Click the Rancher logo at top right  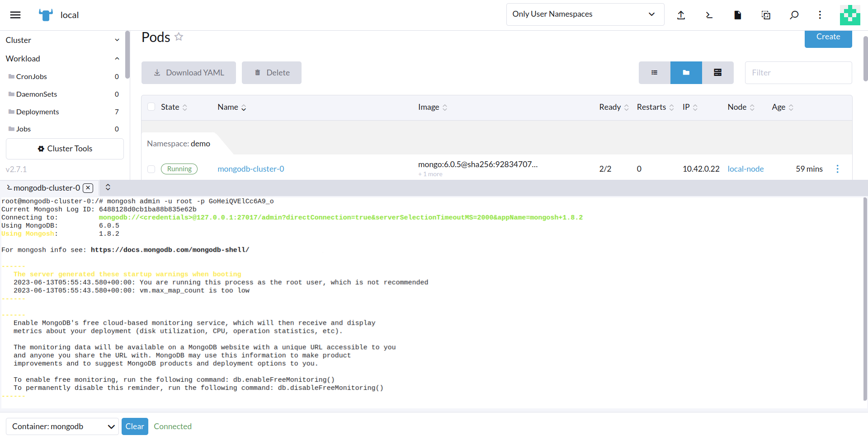(x=850, y=14)
